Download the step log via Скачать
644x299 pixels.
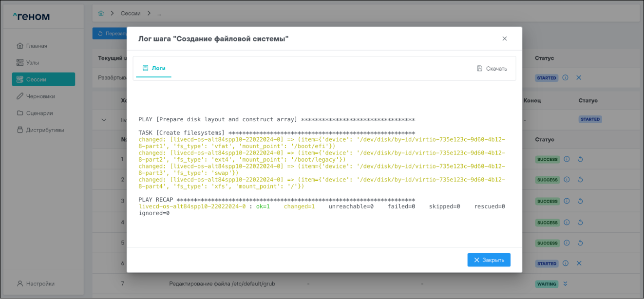(x=492, y=69)
